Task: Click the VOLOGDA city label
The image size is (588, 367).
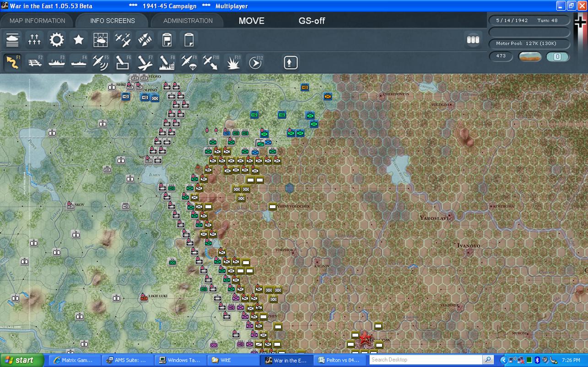Action: point(440,105)
